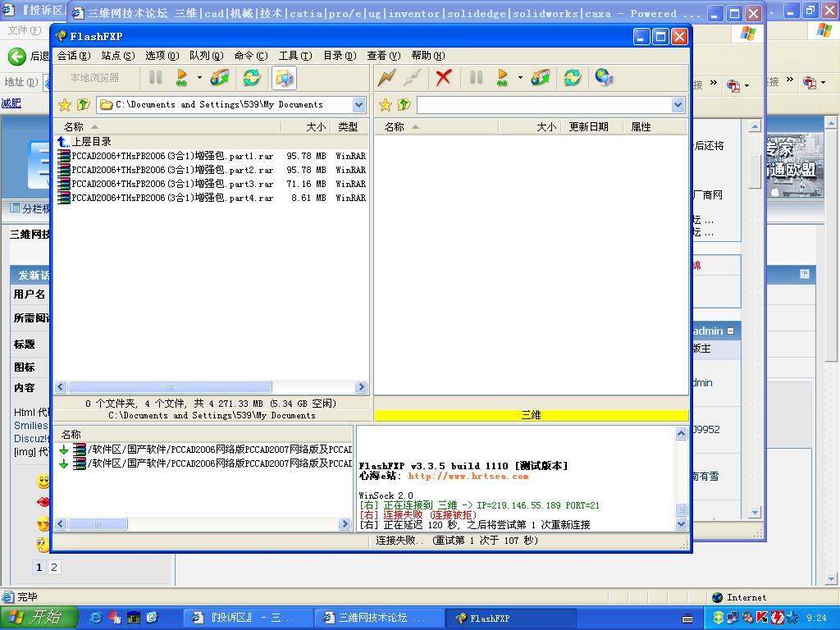Screen dimensions: 840x630
Task: Click local pane transfer queue play icon
Action: click(x=181, y=78)
